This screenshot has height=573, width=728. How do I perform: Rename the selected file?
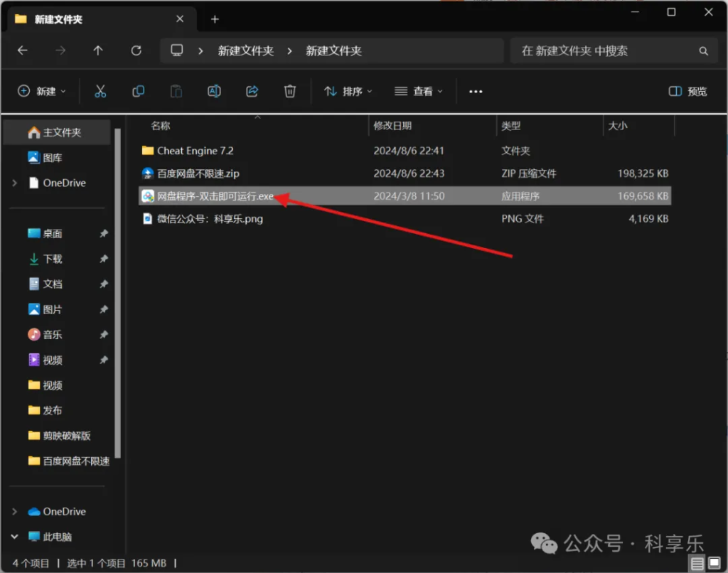click(x=214, y=91)
